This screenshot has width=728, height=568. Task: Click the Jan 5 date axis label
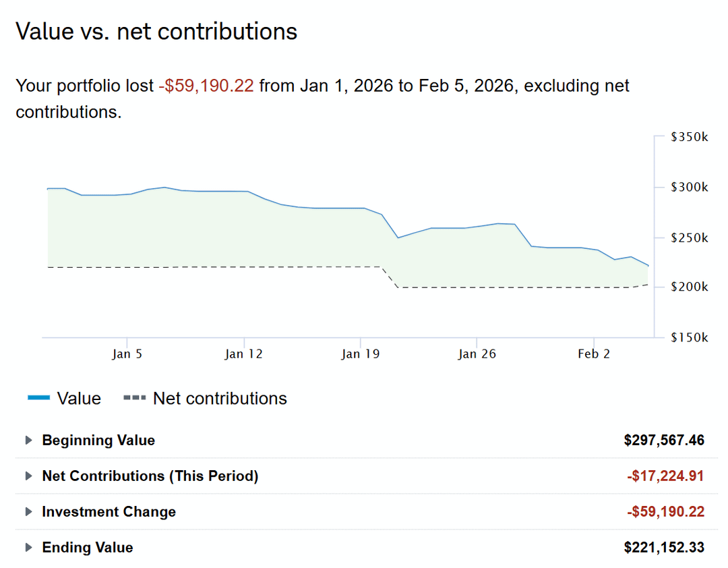click(127, 354)
